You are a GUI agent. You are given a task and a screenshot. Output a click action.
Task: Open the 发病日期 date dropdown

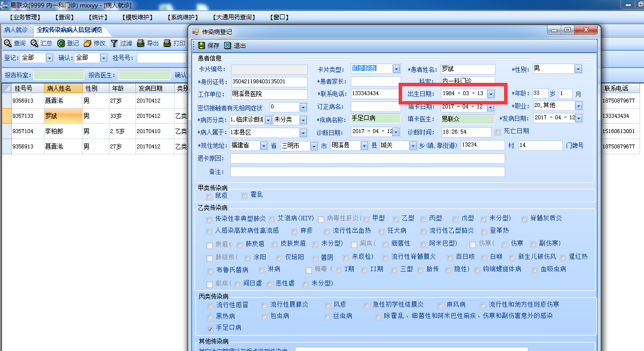(x=578, y=118)
